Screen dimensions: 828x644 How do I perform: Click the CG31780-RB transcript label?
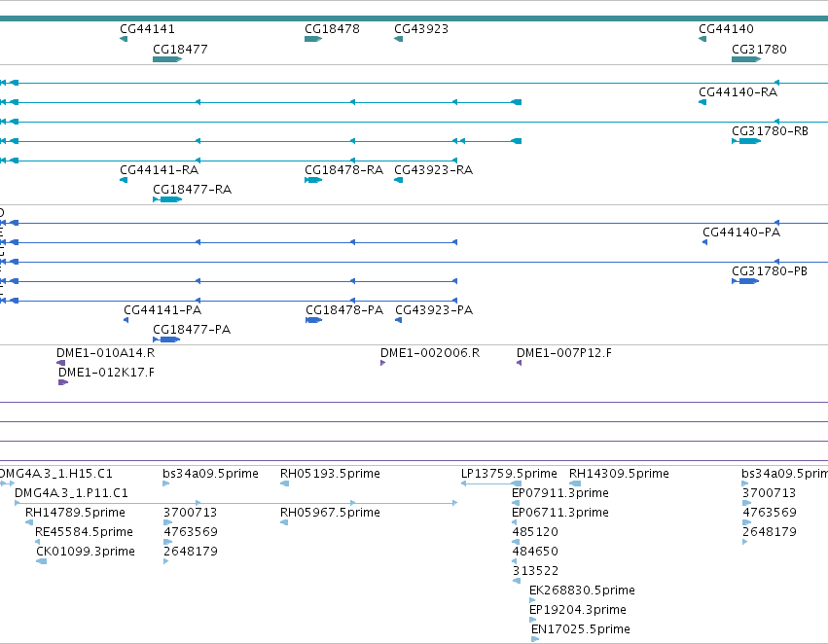[770, 131]
